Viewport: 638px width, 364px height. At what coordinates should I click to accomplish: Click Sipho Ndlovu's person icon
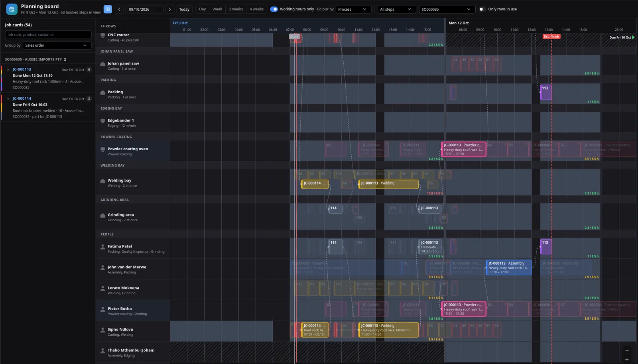tap(102, 330)
